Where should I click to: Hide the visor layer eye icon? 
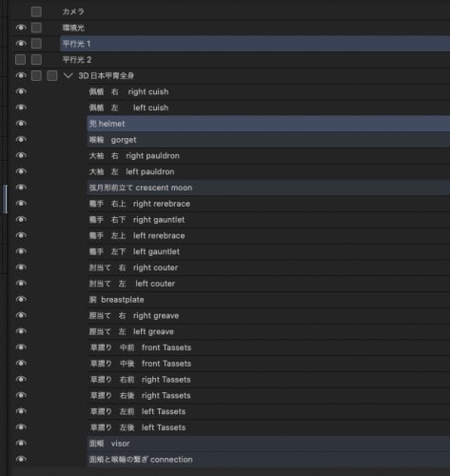(x=21, y=443)
